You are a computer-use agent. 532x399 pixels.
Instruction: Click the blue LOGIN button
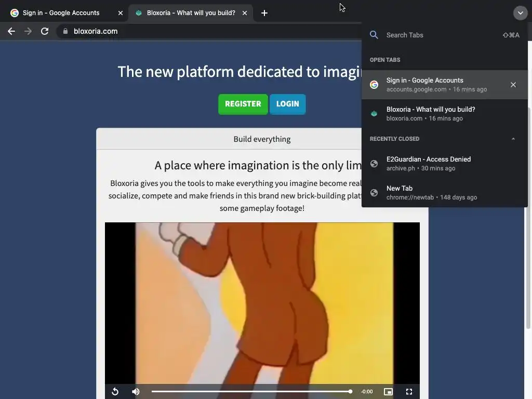[288, 104]
